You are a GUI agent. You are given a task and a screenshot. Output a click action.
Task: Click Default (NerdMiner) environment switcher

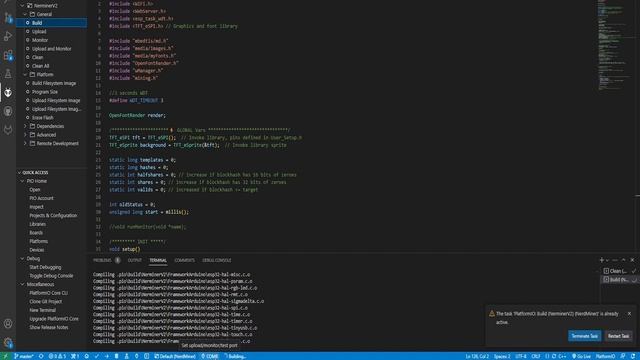click(175, 356)
